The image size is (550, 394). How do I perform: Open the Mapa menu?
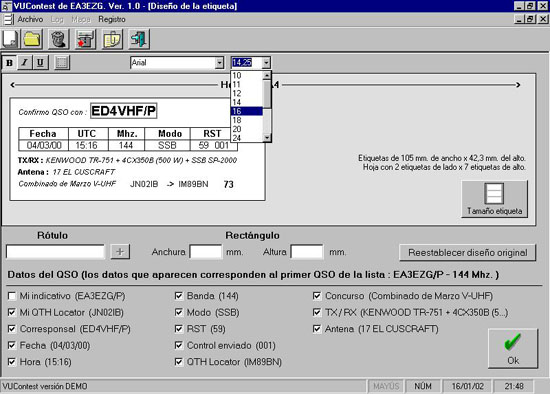(81, 19)
